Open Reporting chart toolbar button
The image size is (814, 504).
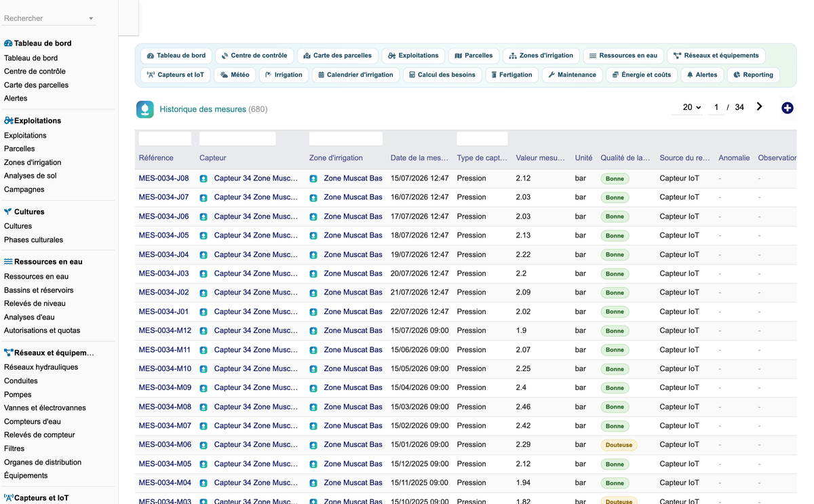pos(753,75)
